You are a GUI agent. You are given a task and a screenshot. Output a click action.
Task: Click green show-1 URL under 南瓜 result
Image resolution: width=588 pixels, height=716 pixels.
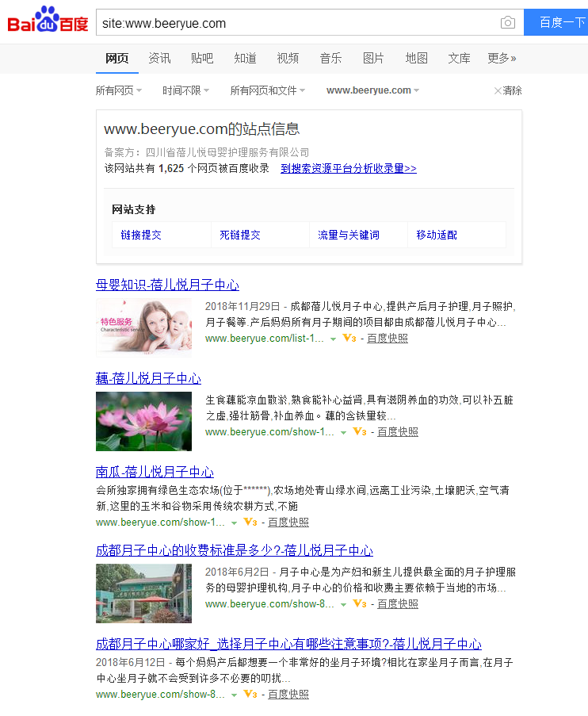(160, 522)
